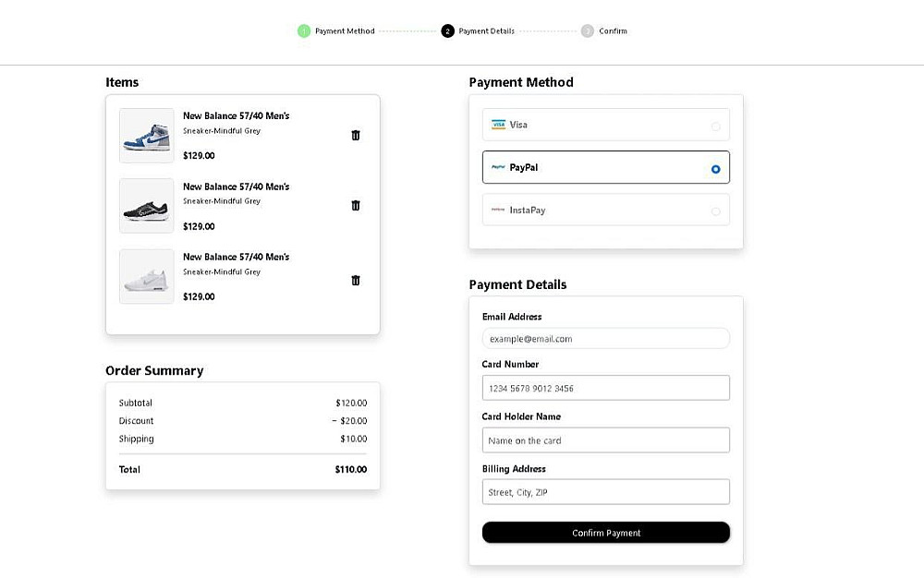Click trash icon for white sneaker
Image resolution: width=924 pixels, height=578 pixels.
(356, 280)
